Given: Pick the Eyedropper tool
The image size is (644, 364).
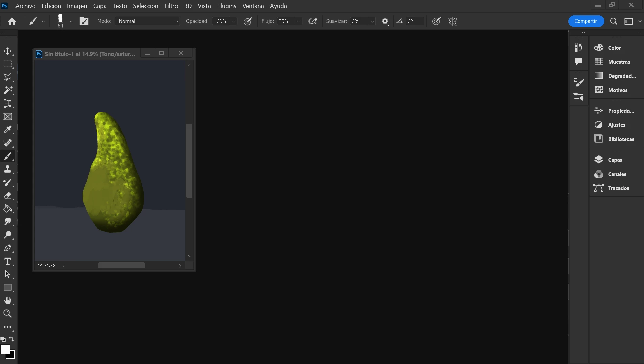Looking at the screenshot, I should (7, 130).
